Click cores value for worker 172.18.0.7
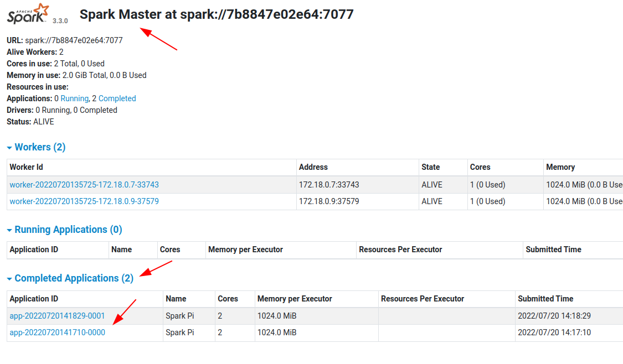The height and width of the screenshot is (364, 623). (487, 185)
